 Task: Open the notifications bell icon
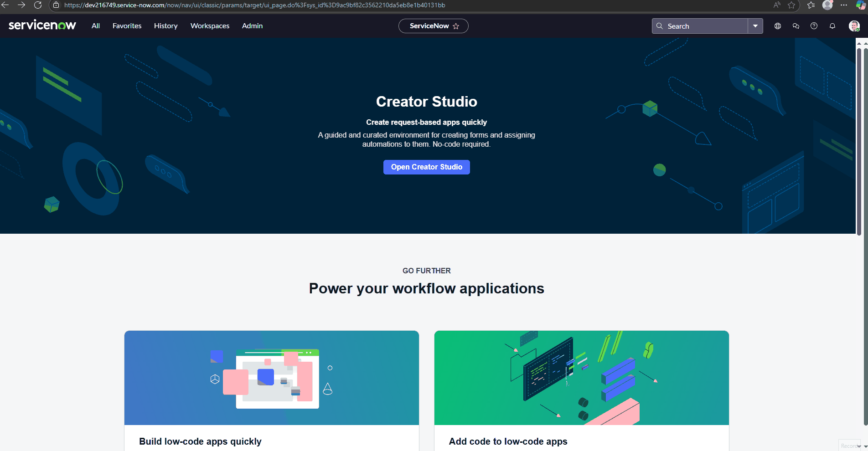832,26
